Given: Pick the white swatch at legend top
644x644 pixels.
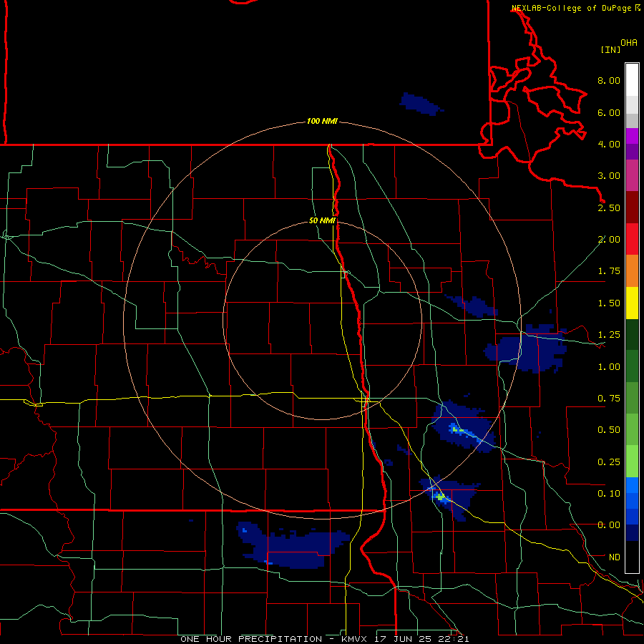Looking at the screenshot, I should pyautogui.click(x=632, y=79).
